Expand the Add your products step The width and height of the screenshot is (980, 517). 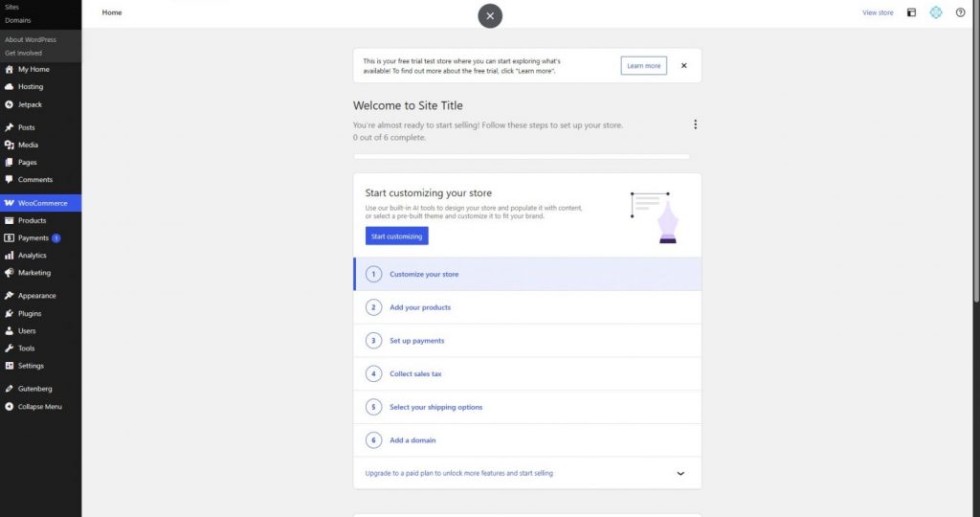pos(420,307)
